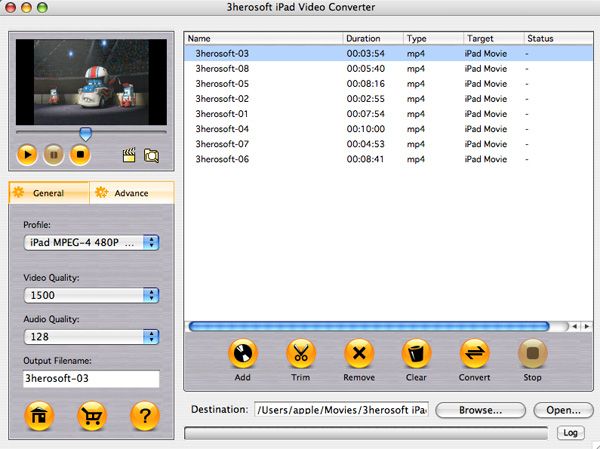Viewport: 600px width, 449px height.
Task: Click the 00:04:53 duration cell
Action: click(x=366, y=144)
